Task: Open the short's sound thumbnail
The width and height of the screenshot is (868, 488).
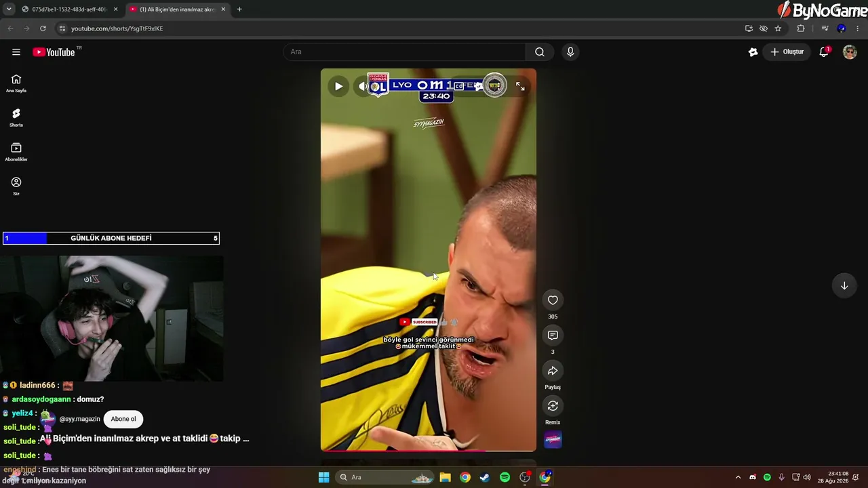Action: click(553, 440)
